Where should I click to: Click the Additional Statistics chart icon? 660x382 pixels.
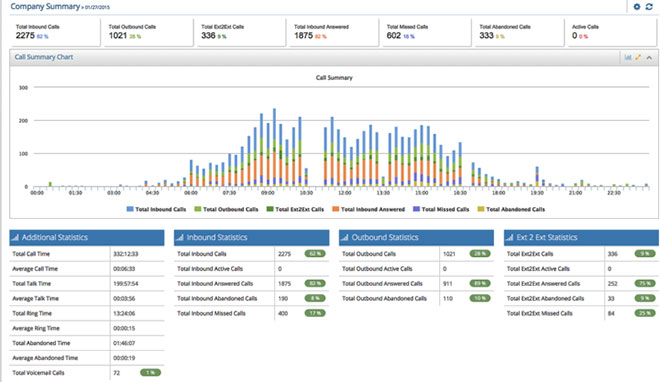point(15,237)
